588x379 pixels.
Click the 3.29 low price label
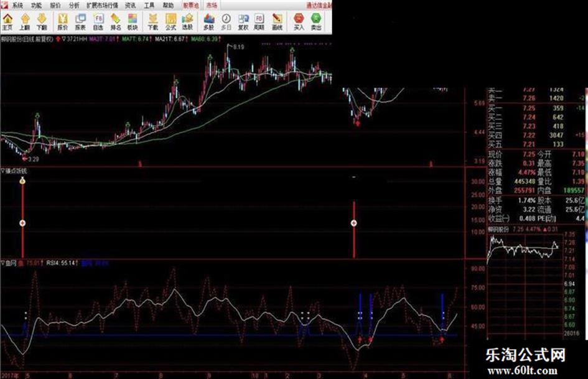(x=34, y=159)
